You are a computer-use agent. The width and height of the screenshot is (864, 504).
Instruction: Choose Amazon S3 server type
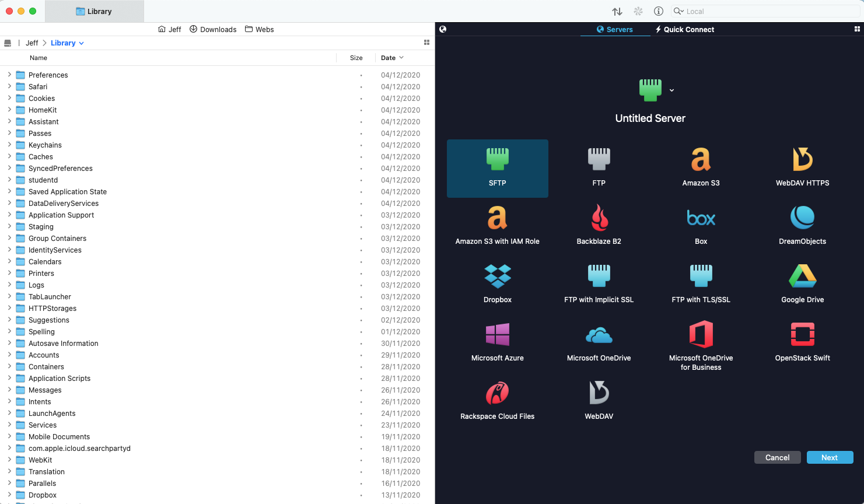701,168
